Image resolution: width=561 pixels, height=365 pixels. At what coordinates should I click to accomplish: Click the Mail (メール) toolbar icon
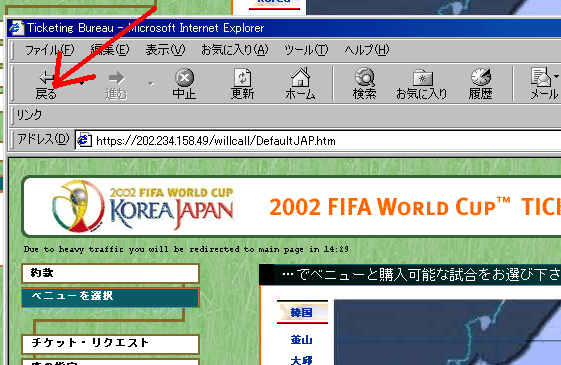[543, 84]
